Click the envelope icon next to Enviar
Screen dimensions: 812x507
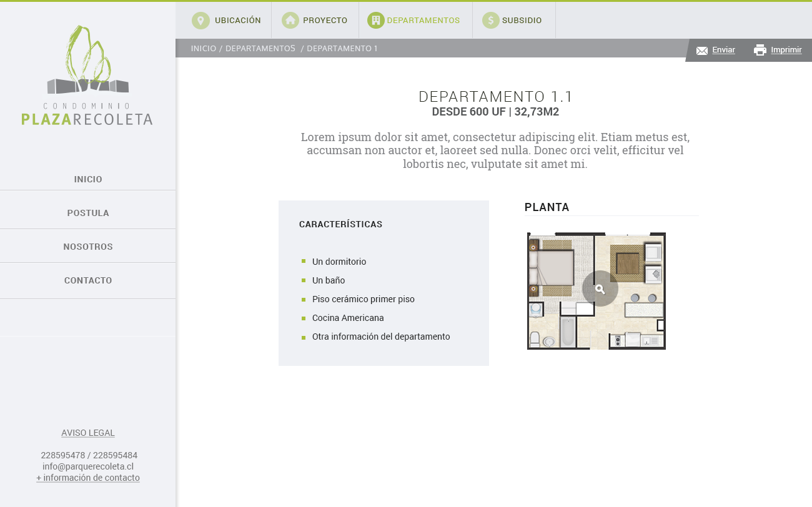702,51
